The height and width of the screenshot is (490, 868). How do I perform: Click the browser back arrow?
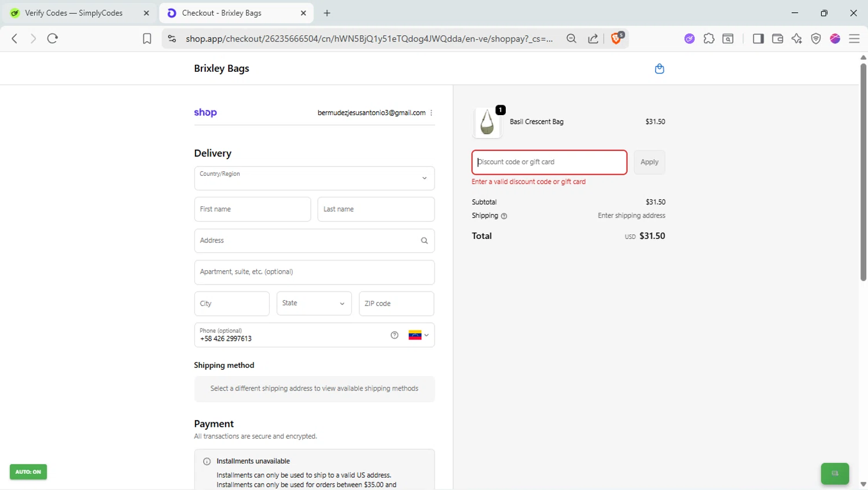(x=14, y=39)
